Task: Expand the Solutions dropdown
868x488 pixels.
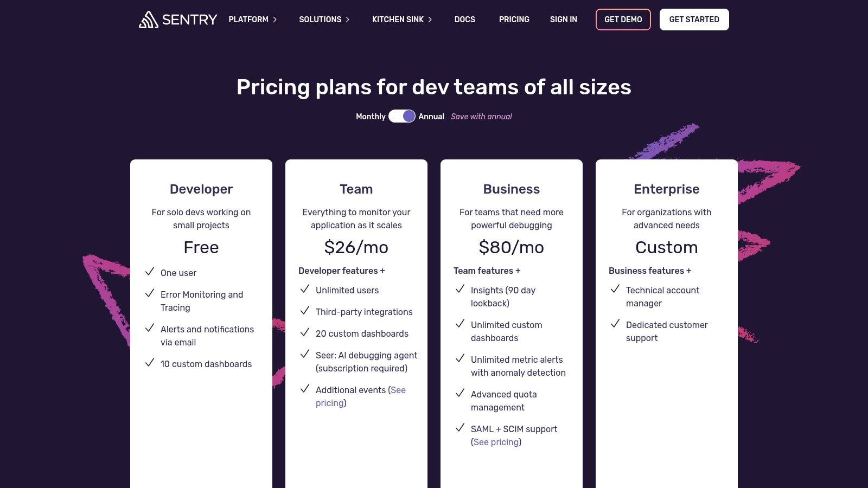Action: pyautogui.click(x=320, y=20)
